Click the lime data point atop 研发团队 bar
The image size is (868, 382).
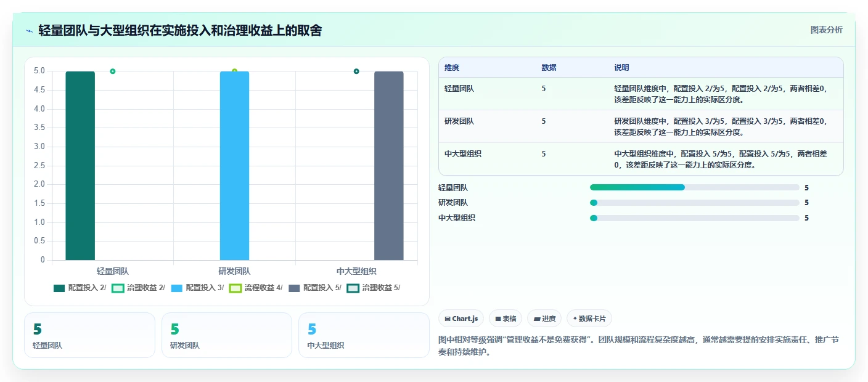tap(234, 71)
